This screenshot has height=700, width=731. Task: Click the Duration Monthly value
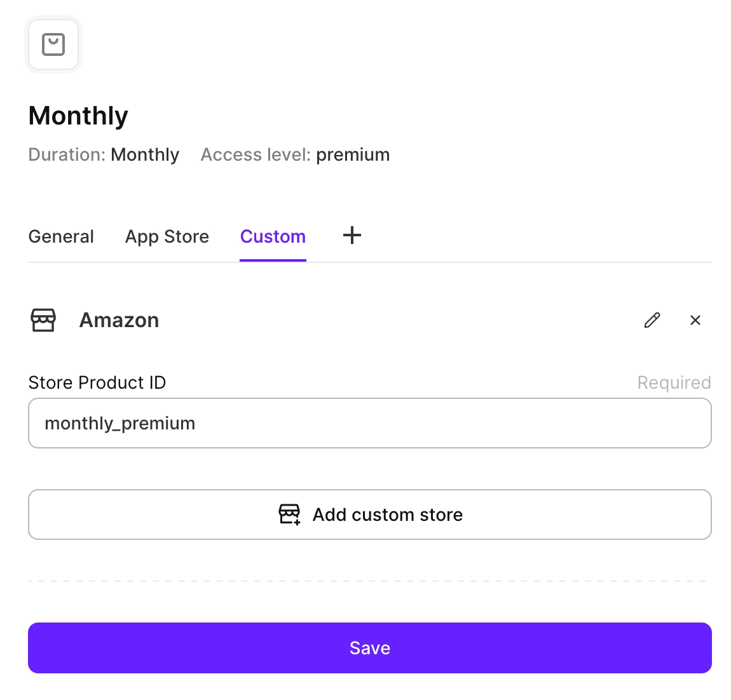coord(145,155)
